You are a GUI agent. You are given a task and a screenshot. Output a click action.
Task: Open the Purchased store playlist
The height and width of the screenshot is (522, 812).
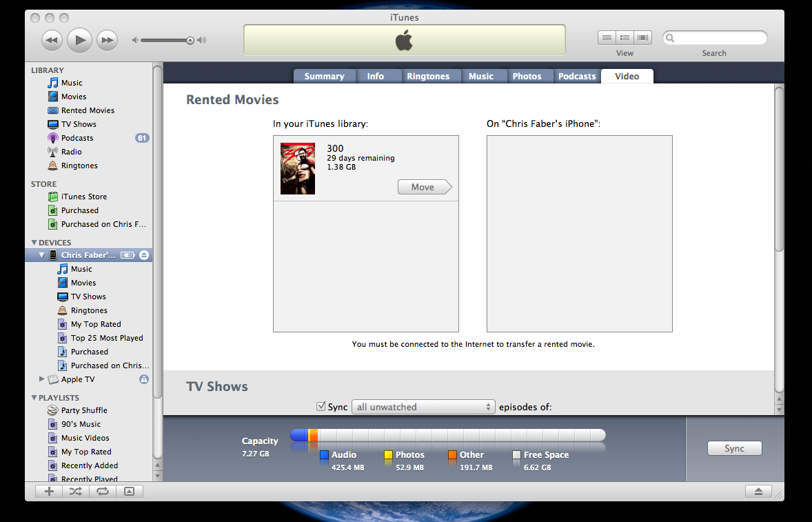[x=80, y=210]
